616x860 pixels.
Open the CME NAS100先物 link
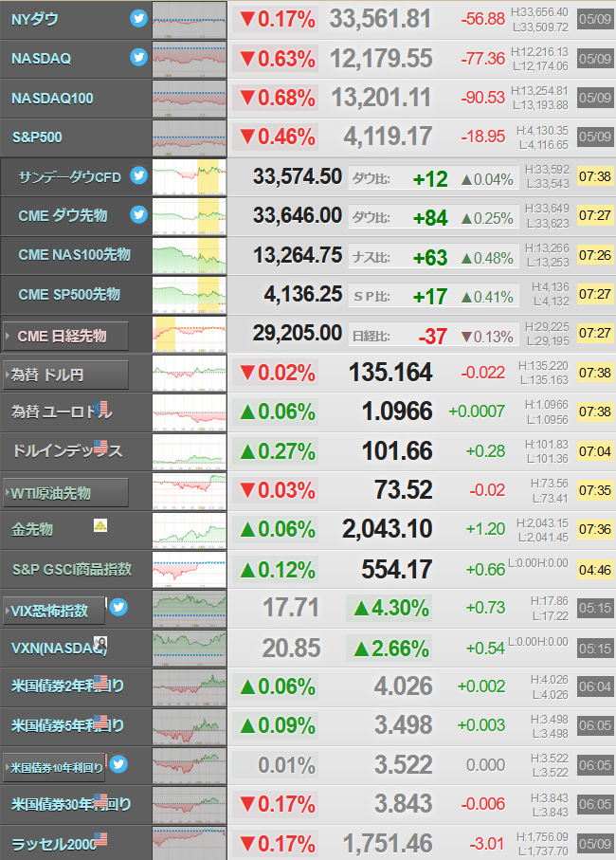(75, 254)
